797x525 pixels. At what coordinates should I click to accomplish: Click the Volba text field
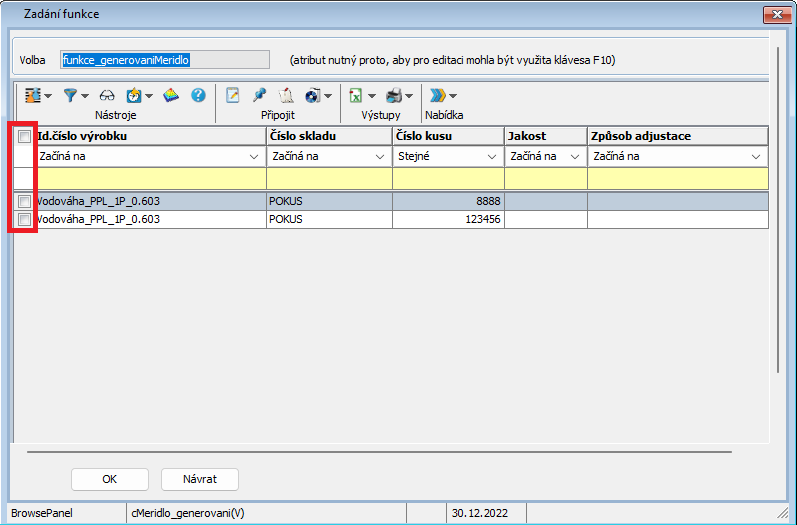[165, 60]
